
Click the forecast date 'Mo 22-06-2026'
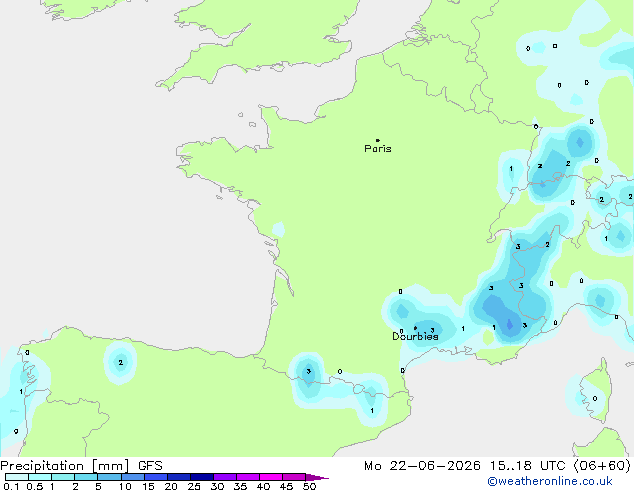point(422,466)
